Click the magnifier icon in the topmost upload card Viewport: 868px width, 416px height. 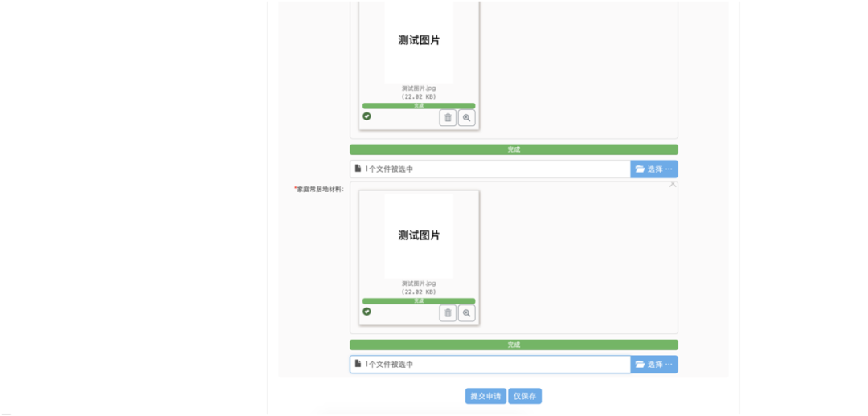pos(467,118)
